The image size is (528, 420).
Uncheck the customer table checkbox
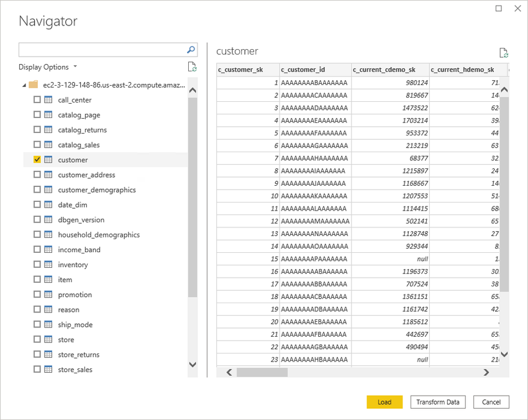37,160
